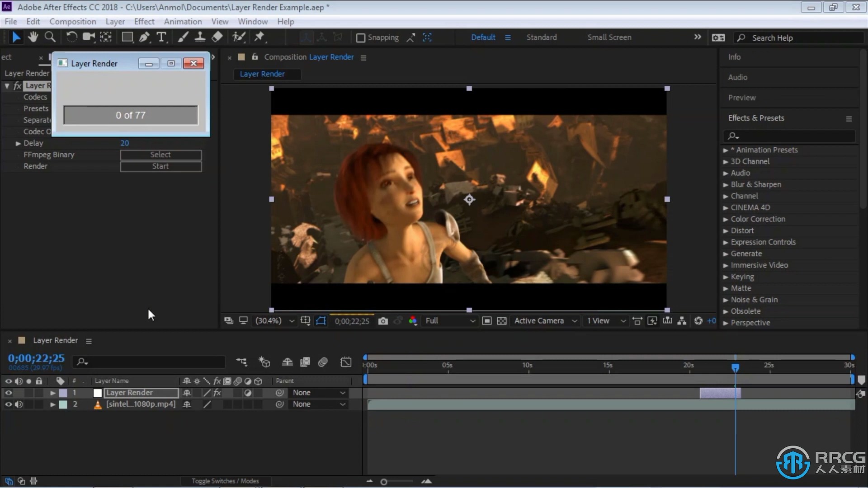The width and height of the screenshot is (868, 488).
Task: Open the File menu
Action: click(11, 21)
